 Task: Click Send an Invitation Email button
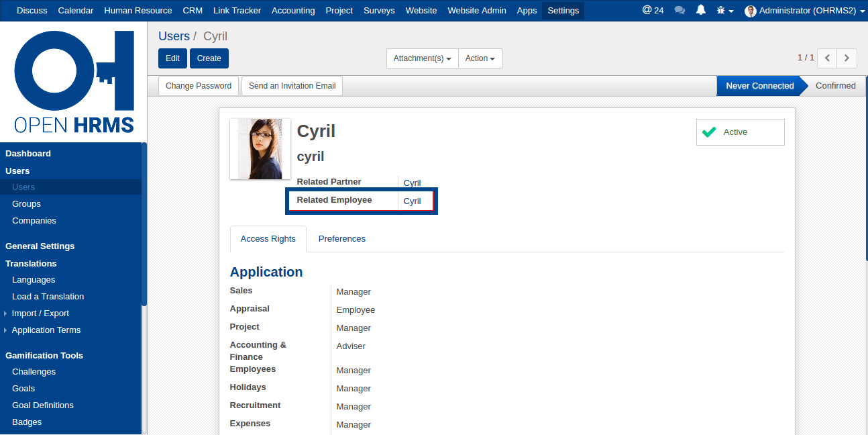coord(292,86)
